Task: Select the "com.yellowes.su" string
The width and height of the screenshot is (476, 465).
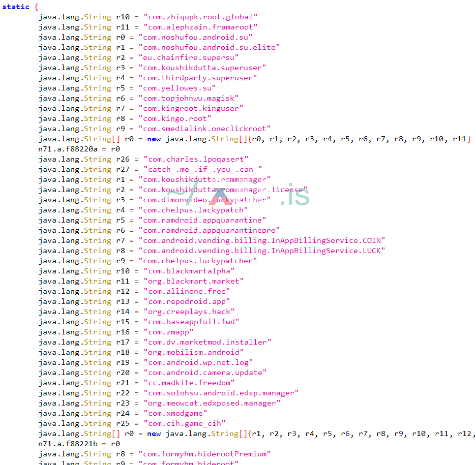Action: tap(177, 88)
